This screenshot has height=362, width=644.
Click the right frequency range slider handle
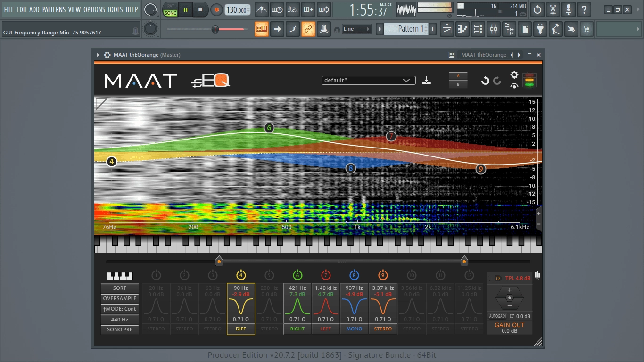[x=464, y=261]
